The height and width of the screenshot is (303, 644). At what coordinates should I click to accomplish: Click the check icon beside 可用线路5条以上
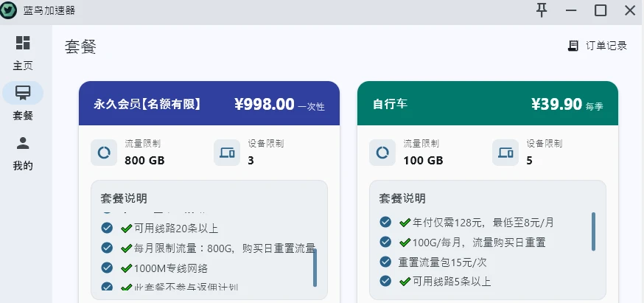(x=385, y=281)
